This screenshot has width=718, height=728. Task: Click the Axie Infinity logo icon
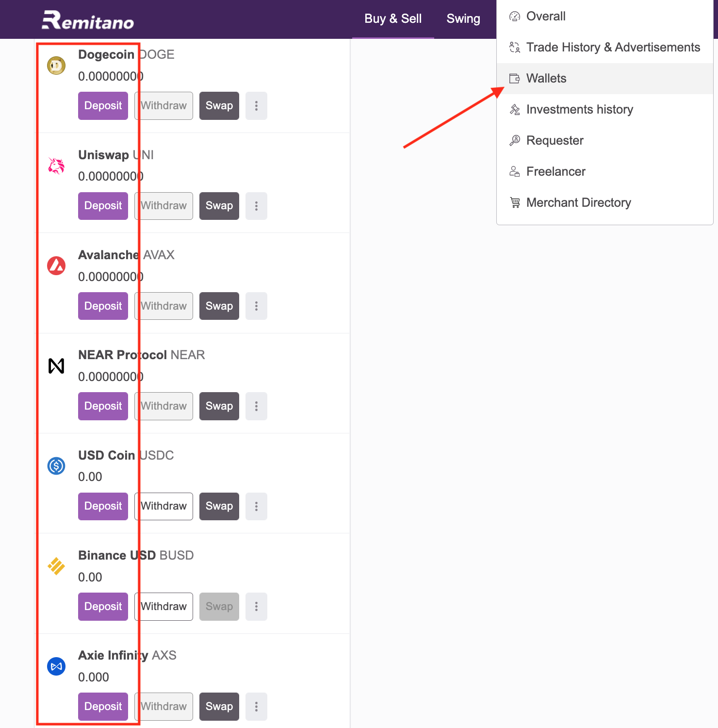click(56, 666)
